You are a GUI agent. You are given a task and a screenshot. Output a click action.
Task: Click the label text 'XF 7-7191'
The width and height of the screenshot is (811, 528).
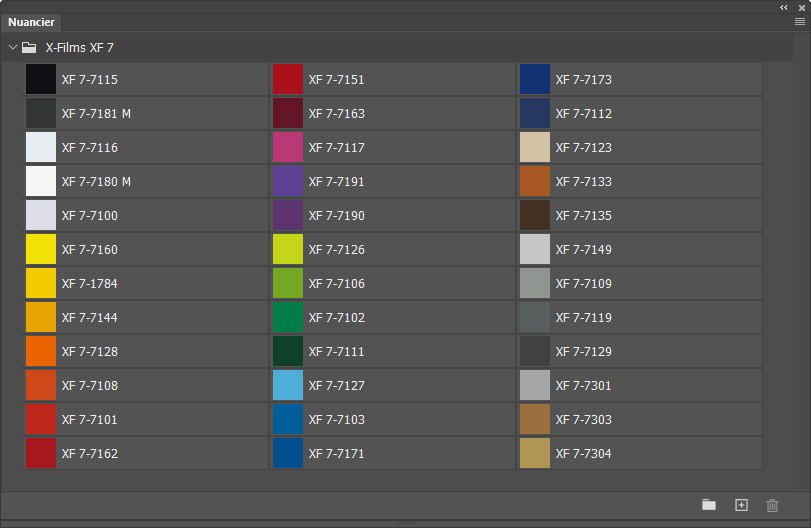tap(336, 182)
